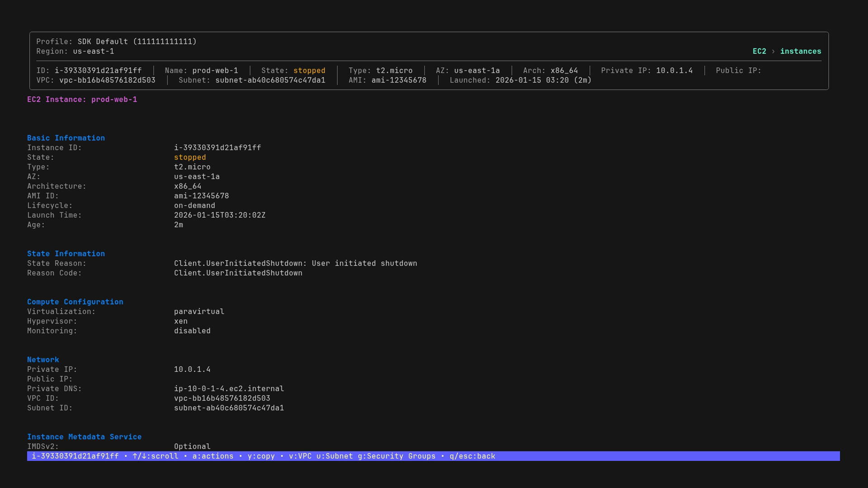Click the profile value SDK Default (111111111111)
This screenshot has width=868, height=488.
tap(137, 42)
